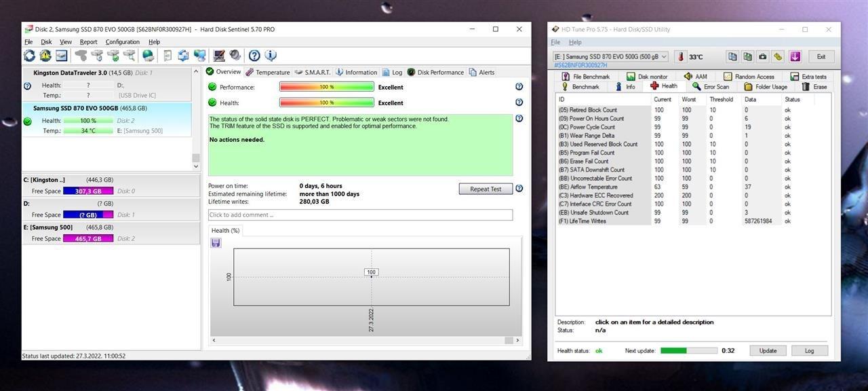Select the Samsung SSD 870 EVO disk entry
Screen dimensions: 868x391
tap(107, 119)
